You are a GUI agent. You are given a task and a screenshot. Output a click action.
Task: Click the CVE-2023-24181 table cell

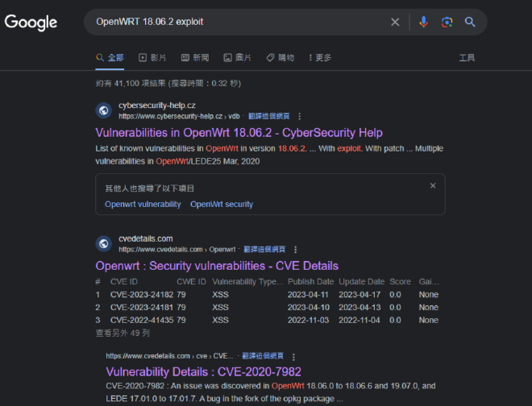point(142,307)
